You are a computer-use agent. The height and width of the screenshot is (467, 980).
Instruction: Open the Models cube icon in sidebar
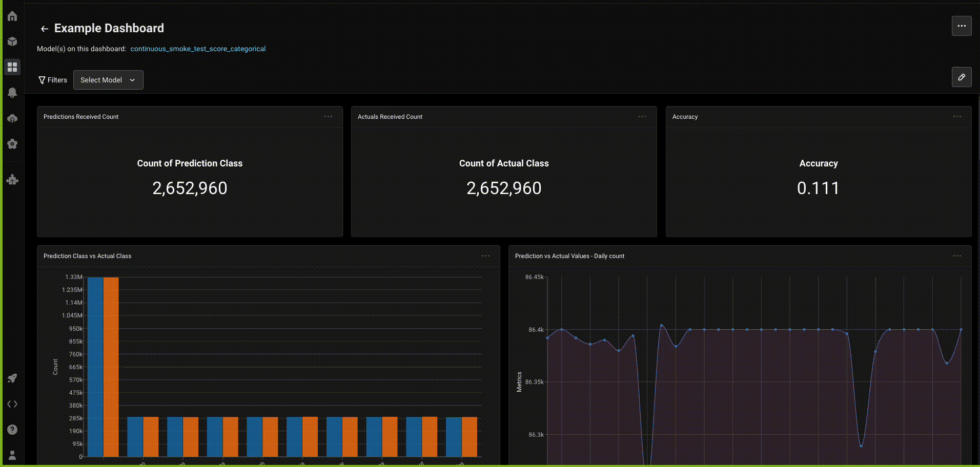click(12, 41)
